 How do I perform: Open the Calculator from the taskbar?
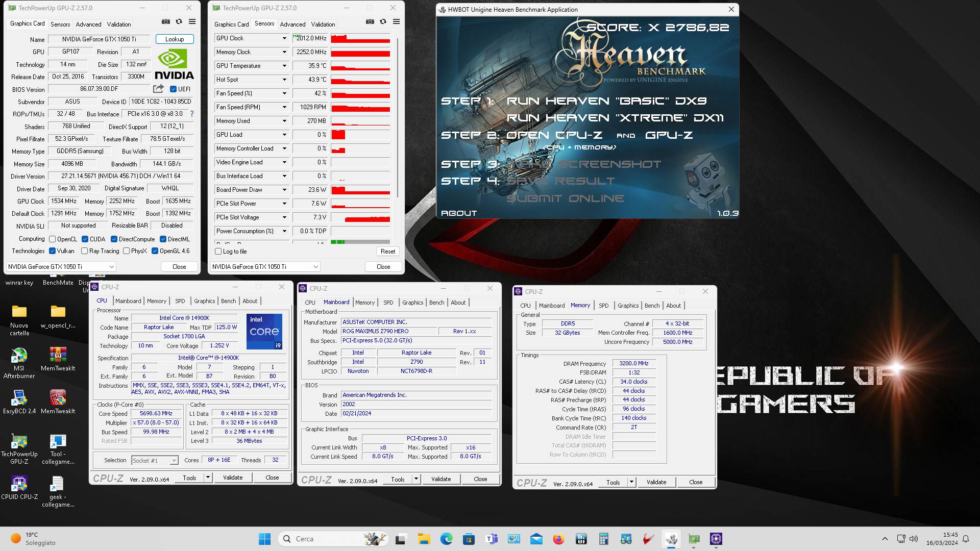[x=603, y=539]
